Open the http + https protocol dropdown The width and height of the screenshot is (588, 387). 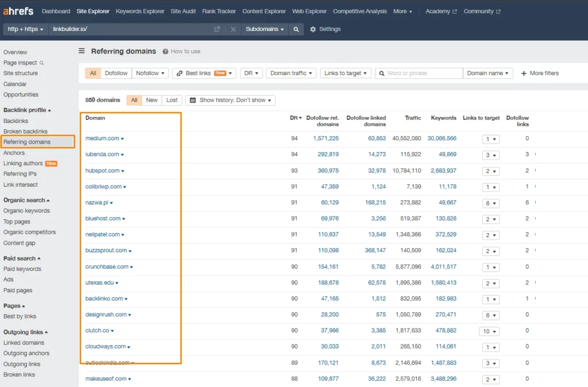[25, 29]
